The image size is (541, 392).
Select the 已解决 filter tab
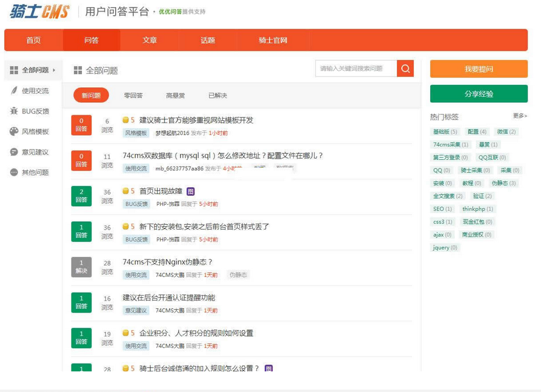click(x=217, y=96)
